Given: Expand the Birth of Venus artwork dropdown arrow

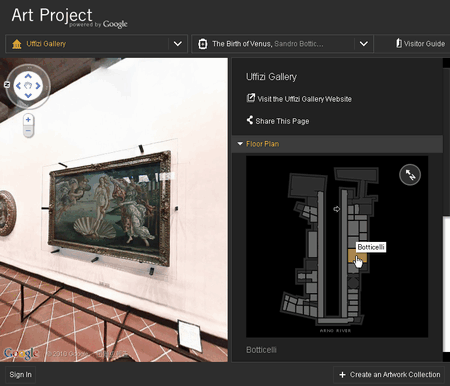Looking at the screenshot, I should (364, 44).
